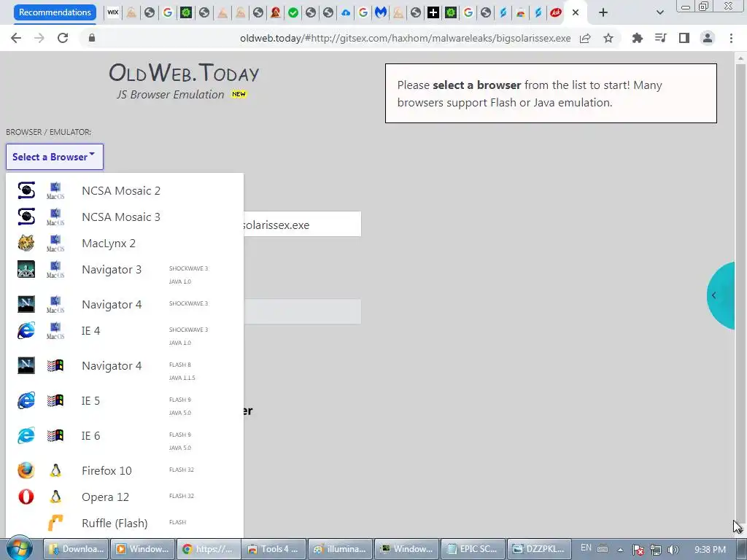
Task: Pick MacLynx 2 browser entry
Action: coord(124,244)
